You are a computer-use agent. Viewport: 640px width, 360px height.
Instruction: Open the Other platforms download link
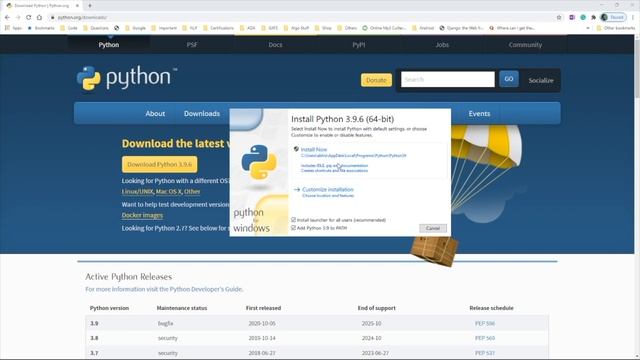pos(192,191)
